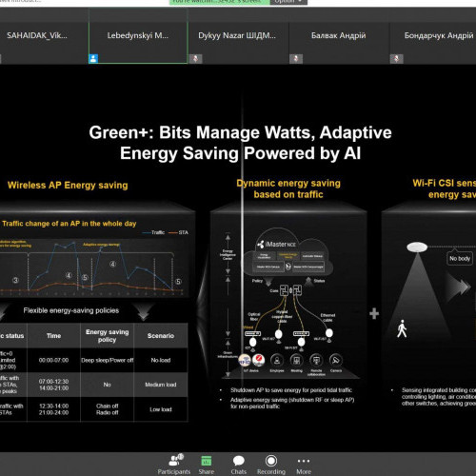Click the Energy saving policy table header
The height and width of the screenshot is (476, 476).
pyautogui.click(x=108, y=336)
